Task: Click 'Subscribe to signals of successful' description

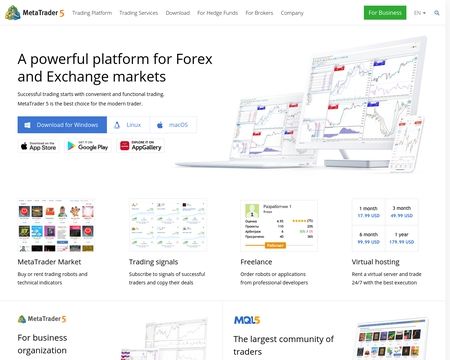Action: 167,278
